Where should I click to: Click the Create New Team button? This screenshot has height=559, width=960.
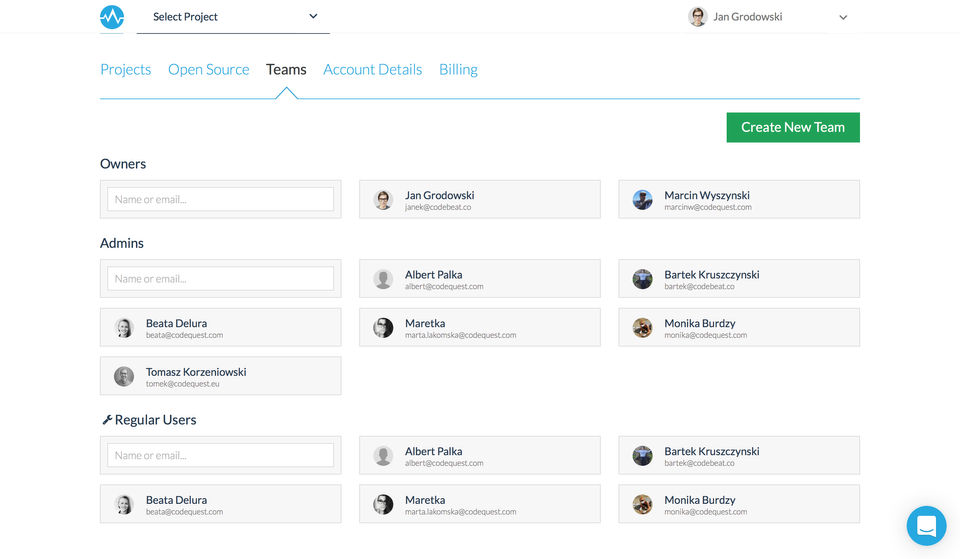[x=793, y=127]
